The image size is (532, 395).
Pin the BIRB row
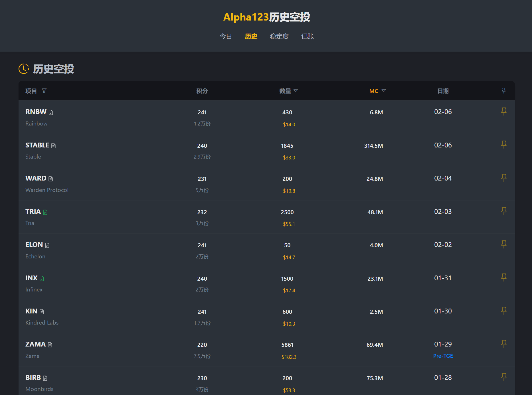point(504,377)
